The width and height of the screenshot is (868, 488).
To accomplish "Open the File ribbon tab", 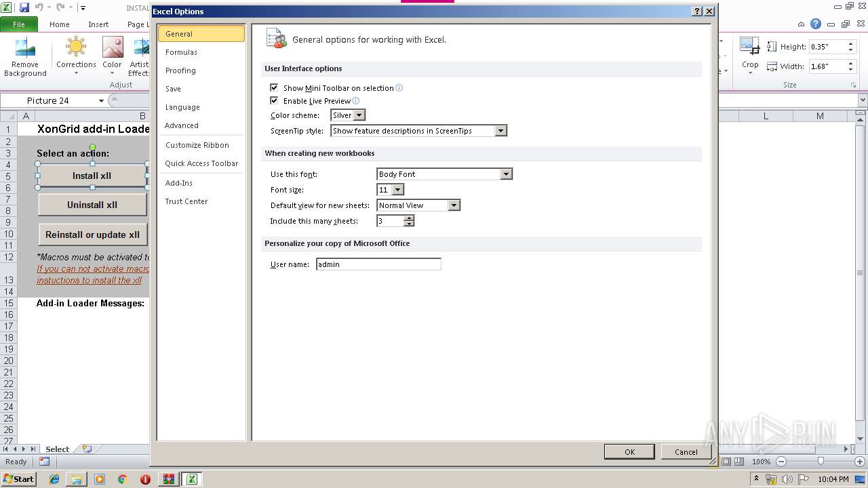I will pos(19,24).
